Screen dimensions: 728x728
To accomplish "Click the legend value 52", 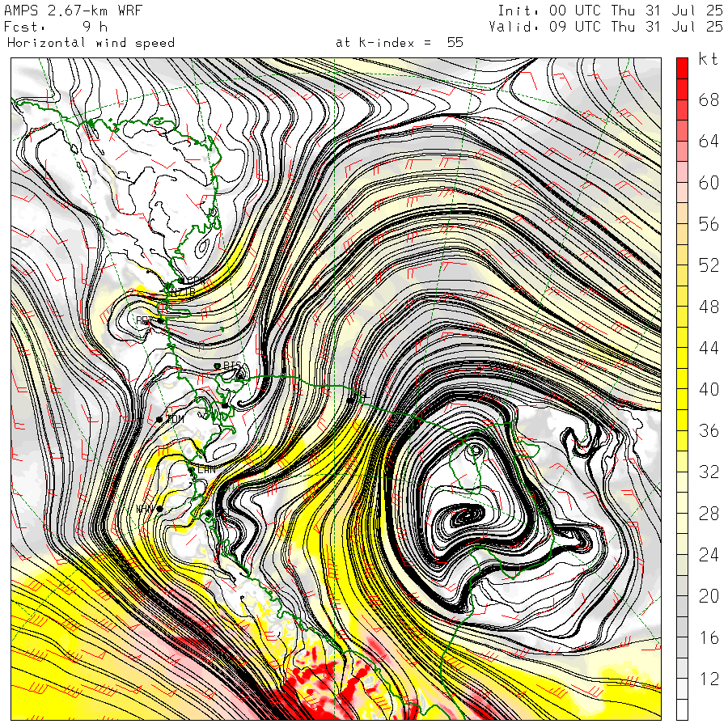I will click(x=709, y=265).
